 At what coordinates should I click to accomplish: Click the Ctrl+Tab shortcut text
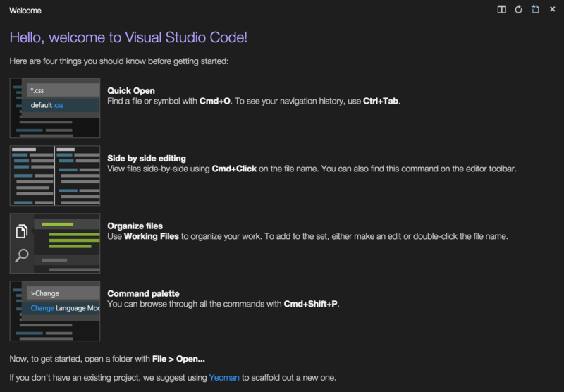click(x=381, y=101)
